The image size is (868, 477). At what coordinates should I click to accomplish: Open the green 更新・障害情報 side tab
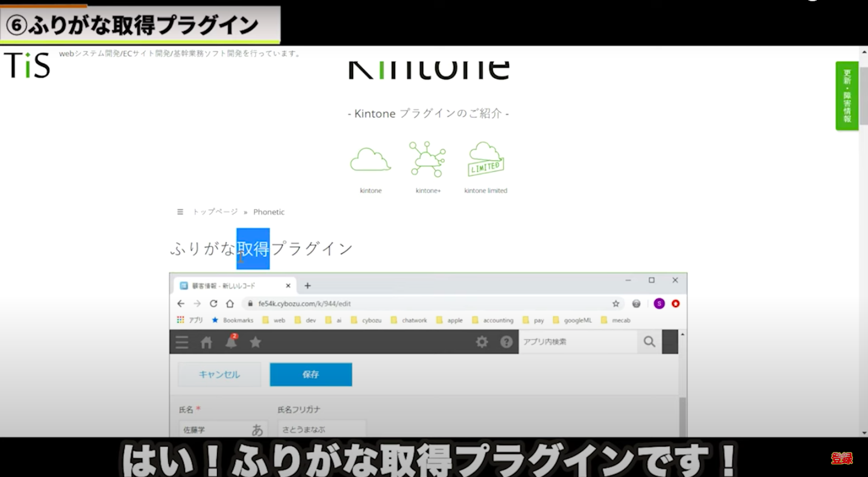(x=846, y=95)
